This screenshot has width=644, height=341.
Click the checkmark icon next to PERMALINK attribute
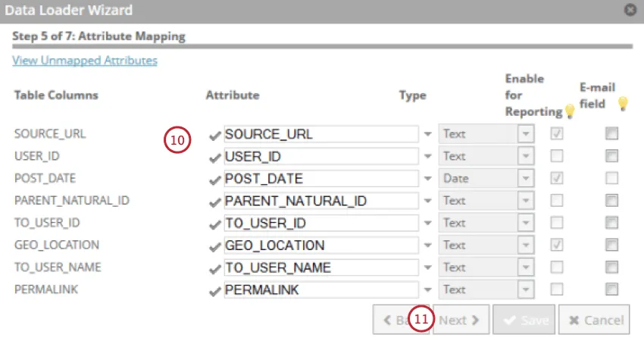pyautogui.click(x=215, y=290)
